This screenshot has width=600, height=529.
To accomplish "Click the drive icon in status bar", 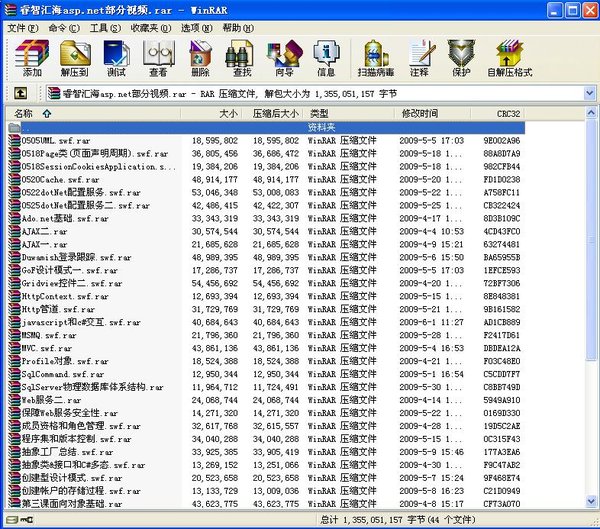I will pyautogui.click(x=12, y=519).
